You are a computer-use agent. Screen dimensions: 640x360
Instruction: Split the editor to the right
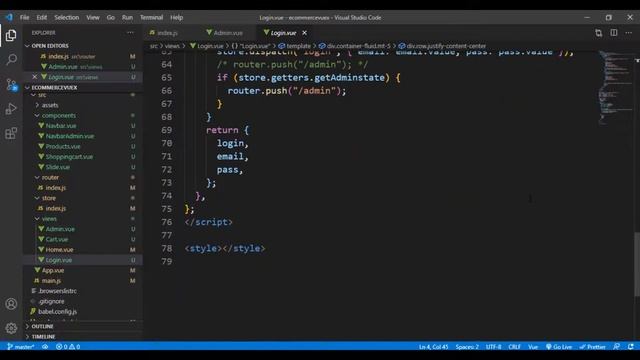click(x=614, y=33)
